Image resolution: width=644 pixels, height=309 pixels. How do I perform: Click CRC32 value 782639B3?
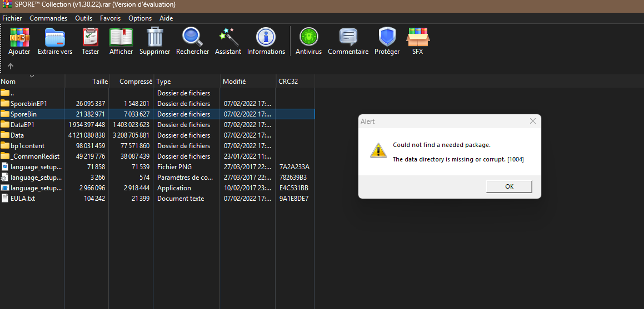[293, 178]
